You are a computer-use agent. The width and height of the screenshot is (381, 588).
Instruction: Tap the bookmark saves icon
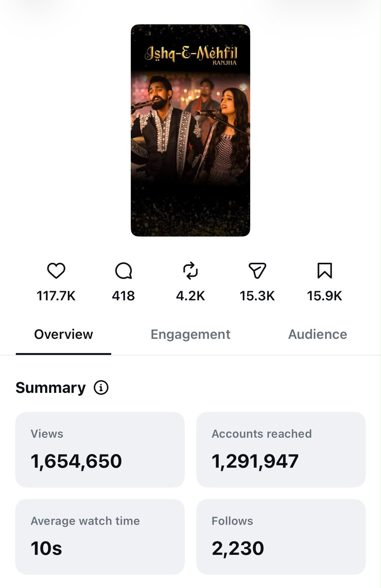pos(325,271)
